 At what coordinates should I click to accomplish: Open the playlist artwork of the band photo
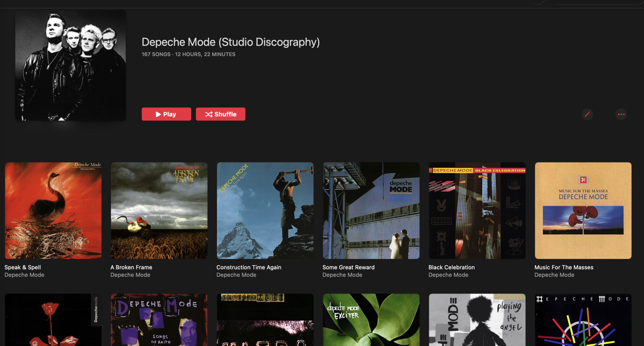pos(71,65)
